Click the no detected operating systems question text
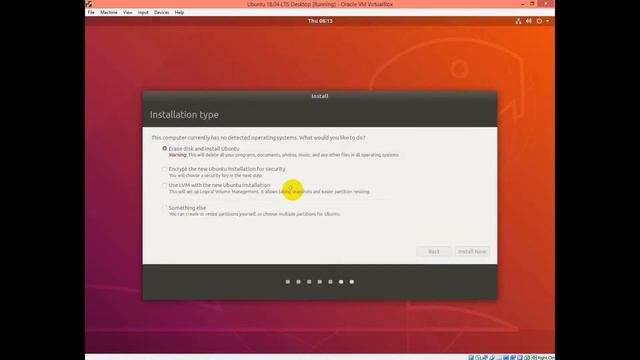The height and width of the screenshot is (360, 640). point(258,138)
